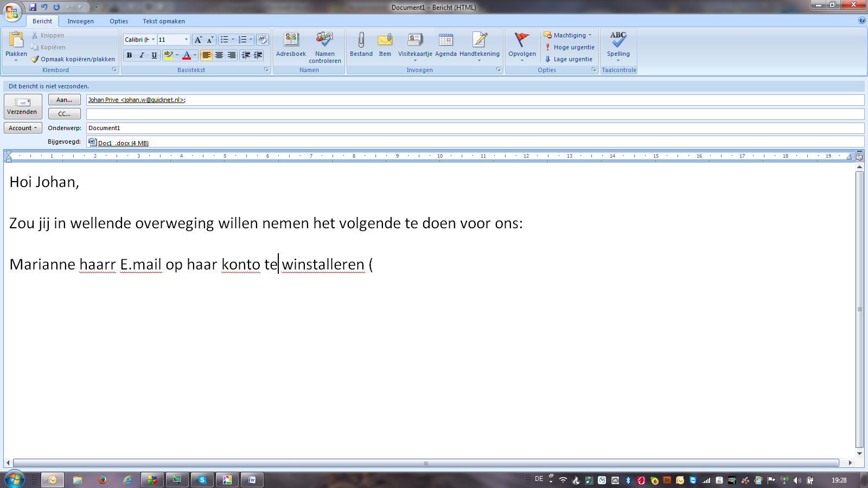Toggle bold formatting
Image resolution: width=868 pixels, height=488 pixels.
[x=129, y=55]
